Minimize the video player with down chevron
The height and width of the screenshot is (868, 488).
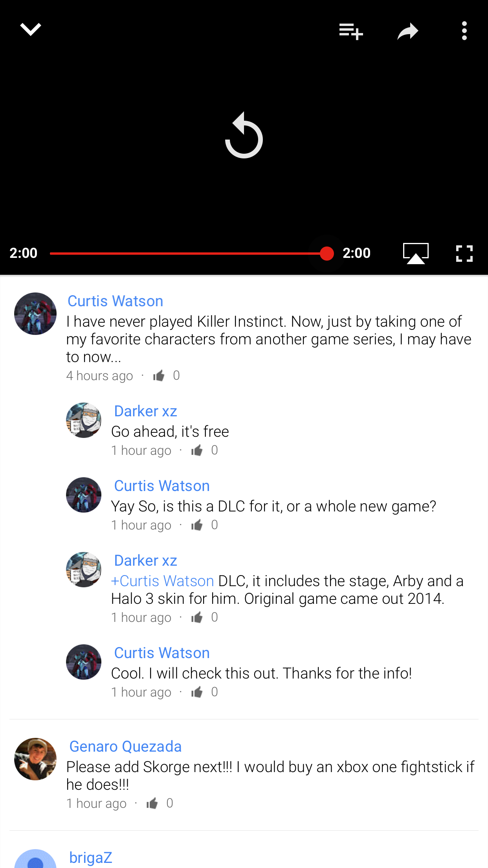click(30, 29)
